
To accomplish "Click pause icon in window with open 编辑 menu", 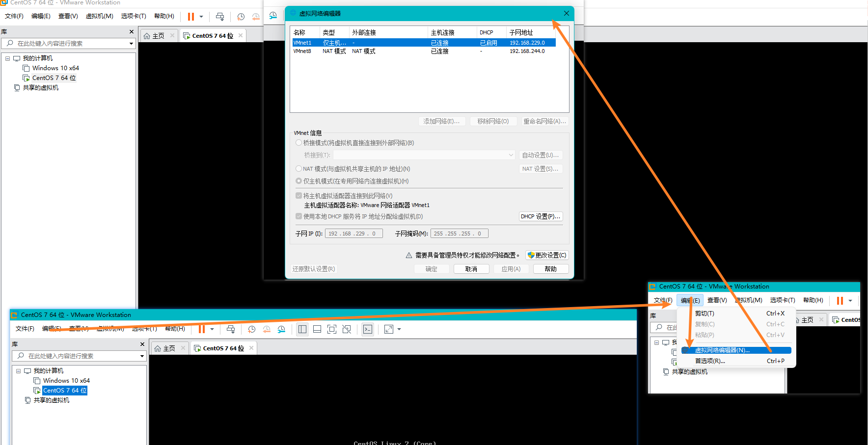I will pyautogui.click(x=840, y=301).
